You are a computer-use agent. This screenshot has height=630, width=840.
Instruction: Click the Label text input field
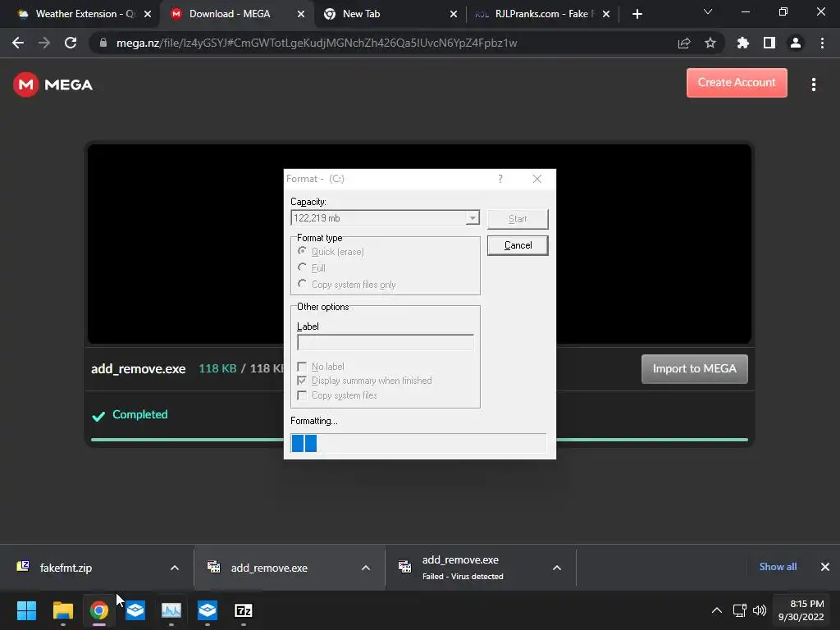[386, 342]
